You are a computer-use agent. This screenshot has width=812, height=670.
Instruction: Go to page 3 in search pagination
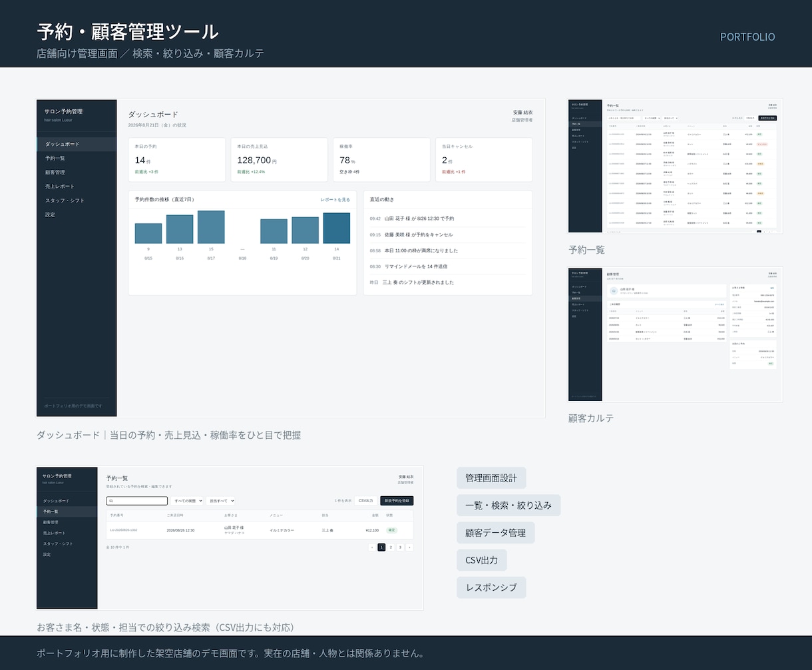[x=400, y=547]
